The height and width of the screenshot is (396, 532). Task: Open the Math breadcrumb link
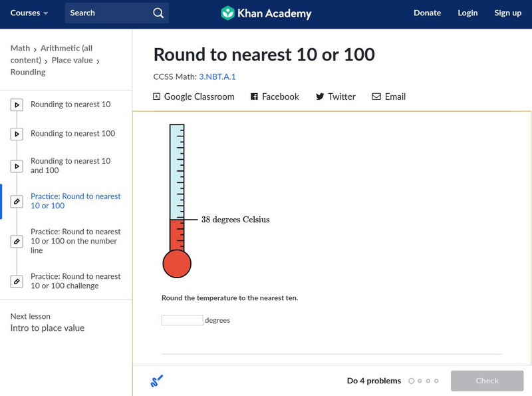[20, 48]
